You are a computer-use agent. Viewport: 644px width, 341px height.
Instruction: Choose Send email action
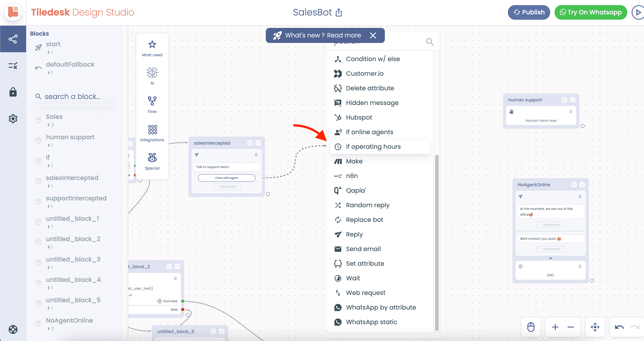coord(380,249)
